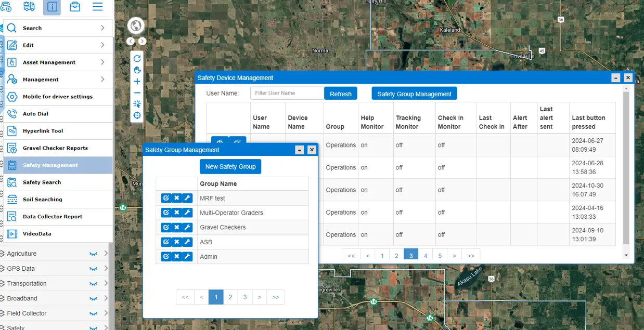The height and width of the screenshot is (330, 644).
Task: Open the hamburger menu icon
Action: point(97,6)
